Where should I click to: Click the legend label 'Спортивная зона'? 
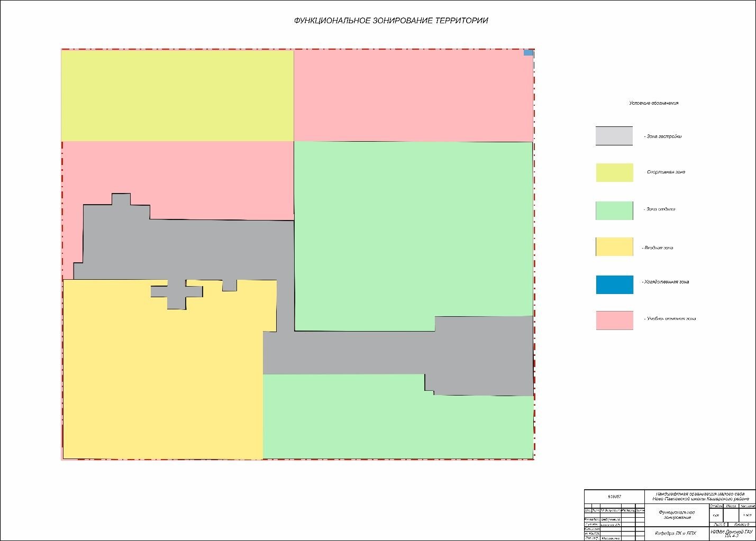[x=666, y=172]
